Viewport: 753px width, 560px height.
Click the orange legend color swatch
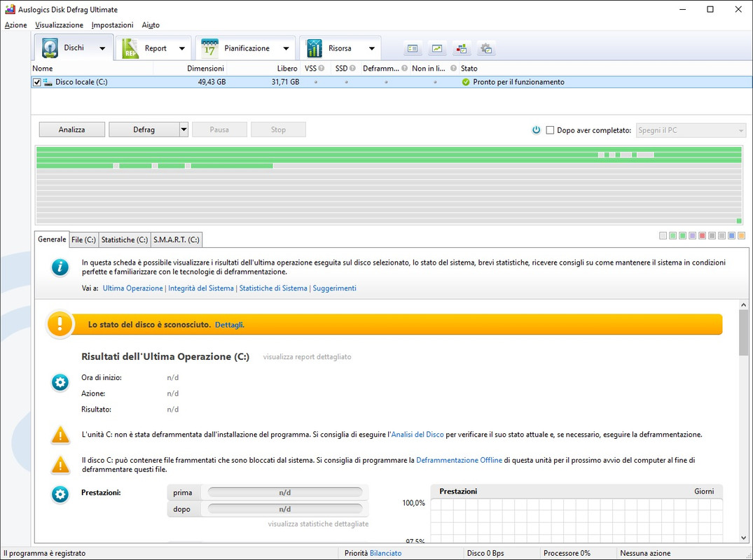click(x=742, y=236)
